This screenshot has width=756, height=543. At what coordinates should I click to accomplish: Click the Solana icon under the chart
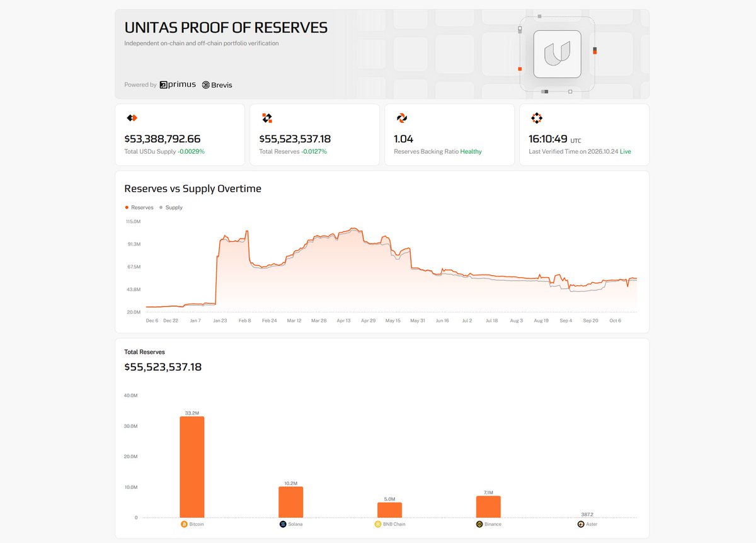click(x=283, y=524)
